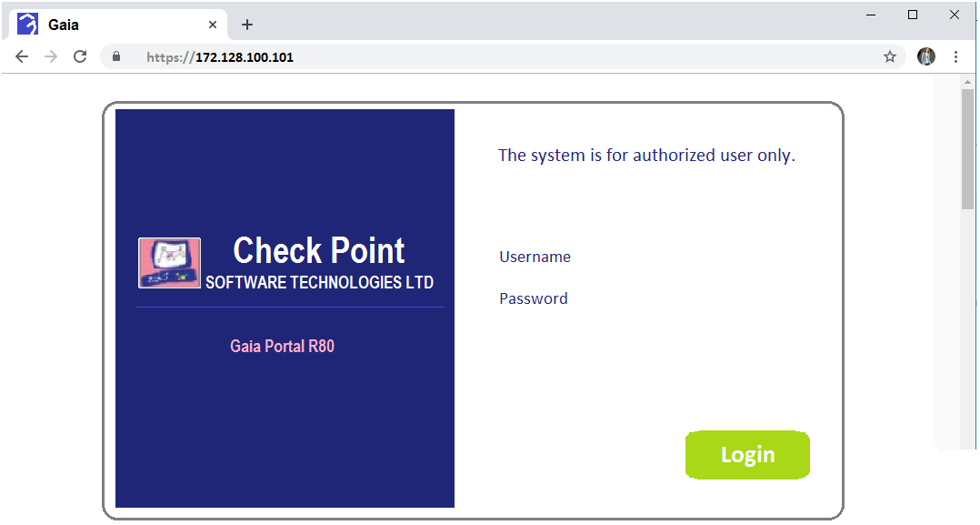
Task: Minimize the Chrome window
Action: coord(871,15)
